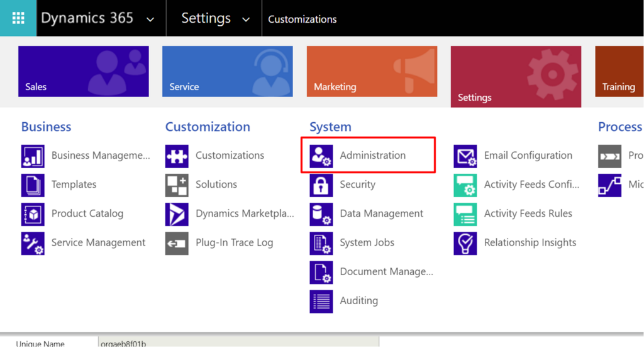
Task: Click the Activity Feeds Configuration icon
Action: pos(465,185)
